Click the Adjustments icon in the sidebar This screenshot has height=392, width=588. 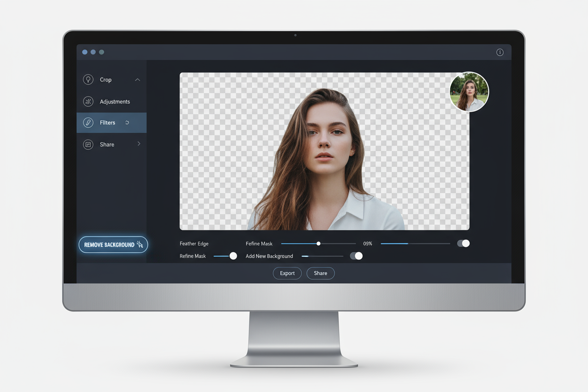point(89,101)
